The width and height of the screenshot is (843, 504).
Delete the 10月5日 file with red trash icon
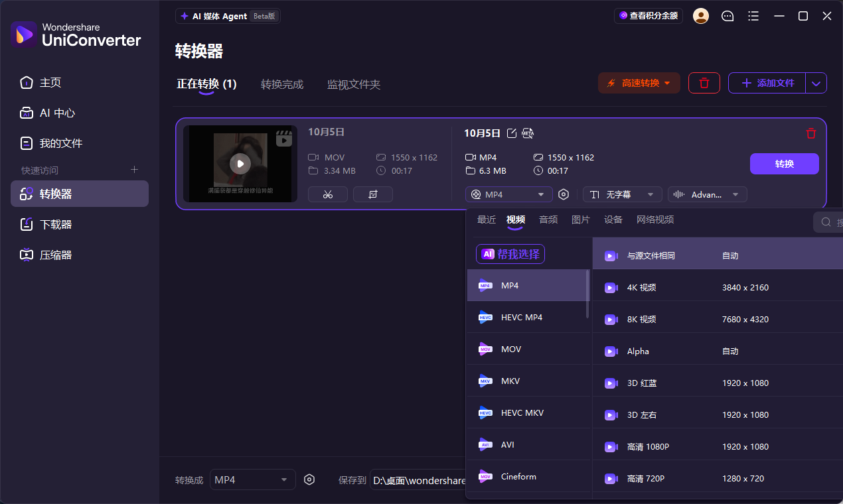click(x=810, y=133)
